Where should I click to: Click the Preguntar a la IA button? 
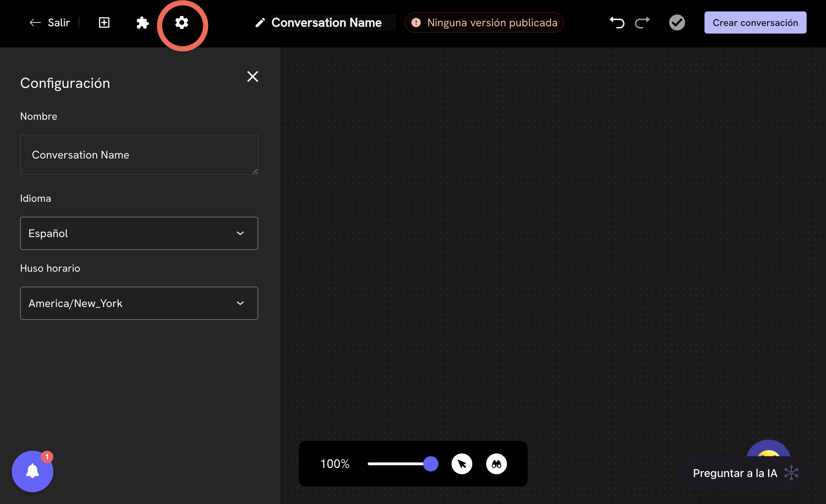(746, 473)
